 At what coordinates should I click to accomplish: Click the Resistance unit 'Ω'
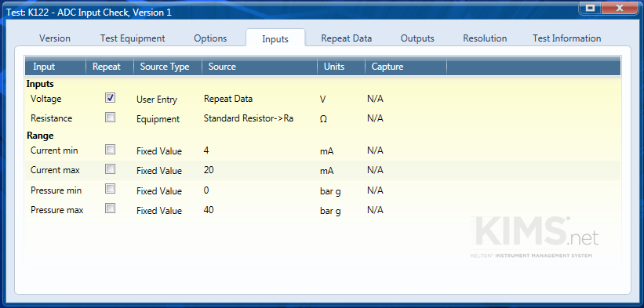pyautogui.click(x=323, y=119)
